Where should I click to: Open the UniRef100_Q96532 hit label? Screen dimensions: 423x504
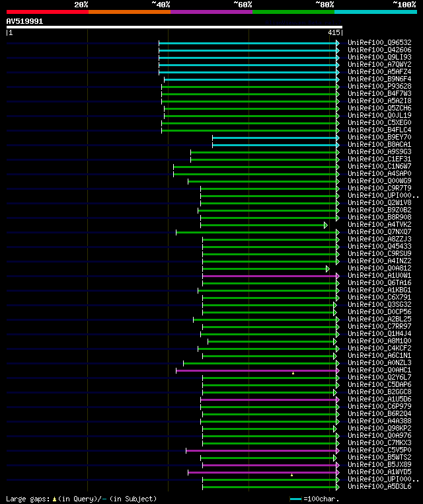click(379, 43)
